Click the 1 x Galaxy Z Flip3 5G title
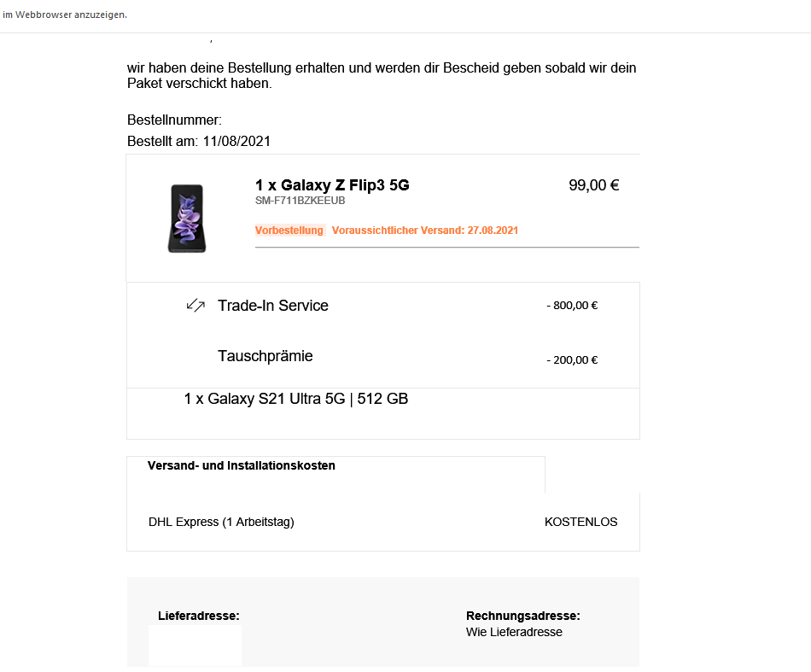This screenshot has width=811, height=672. pyautogui.click(x=332, y=185)
